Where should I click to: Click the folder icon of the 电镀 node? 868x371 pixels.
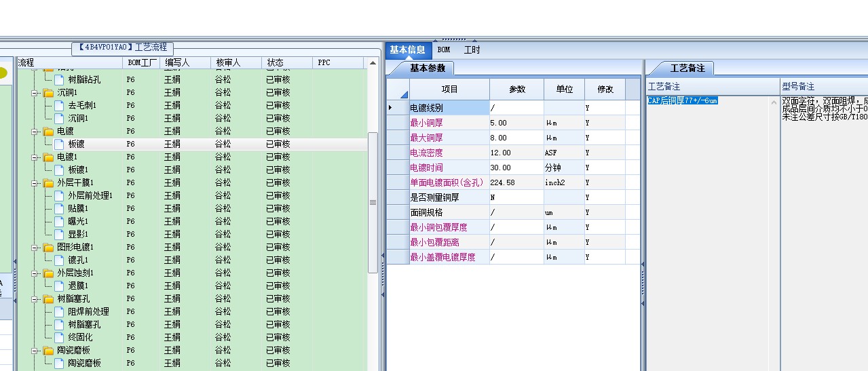click(x=48, y=131)
